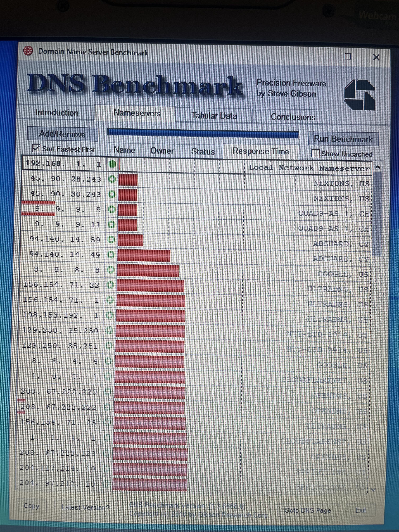This screenshot has width=399, height=532.
Task: Check Latest Version? button
Action: (x=85, y=507)
